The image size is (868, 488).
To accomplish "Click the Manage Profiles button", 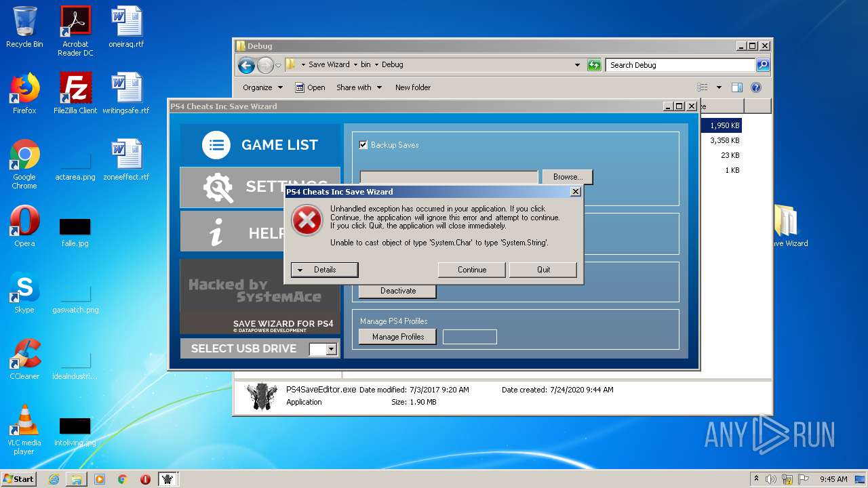I will [x=398, y=337].
